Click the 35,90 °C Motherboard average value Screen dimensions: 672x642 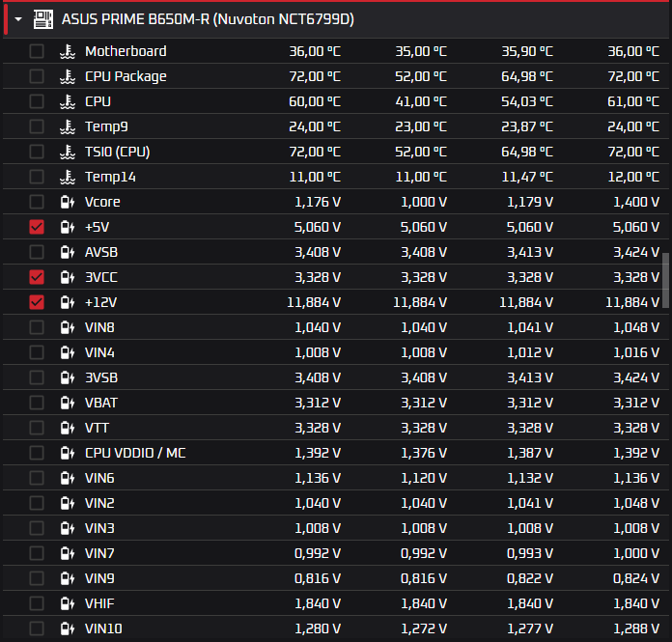tap(527, 51)
